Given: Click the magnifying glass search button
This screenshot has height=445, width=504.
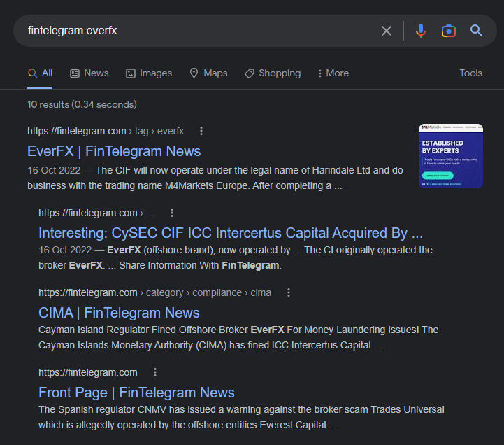Looking at the screenshot, I should 476,31.
